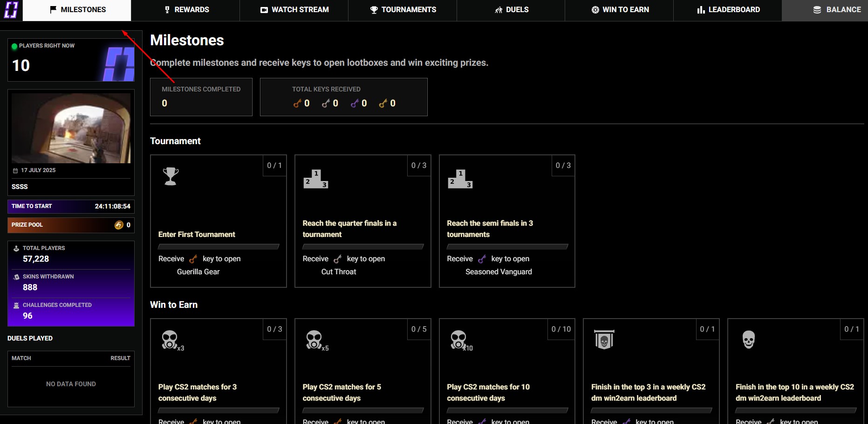Click the Enter First Tournament progress bar
The width and height of the screenshot is (868, 424).
pyautogui.click(x=219, y=246)
